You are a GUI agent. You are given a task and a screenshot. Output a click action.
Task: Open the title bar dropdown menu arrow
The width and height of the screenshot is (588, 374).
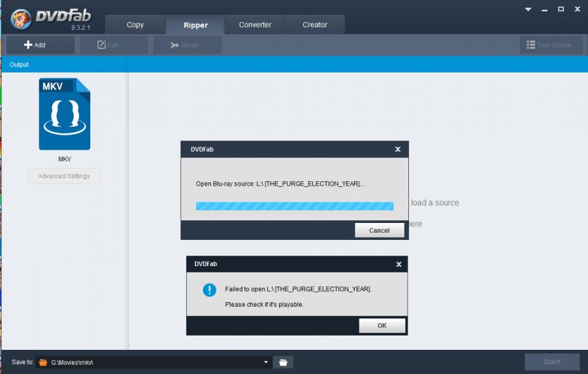(x=528, y=9)
